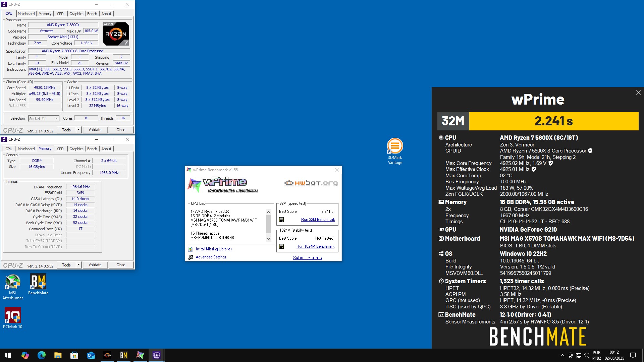Open volume control in system tray

(586, 355)
